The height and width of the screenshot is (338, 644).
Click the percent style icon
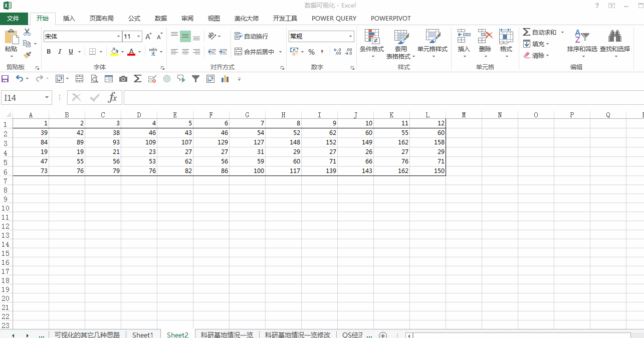[x=311, y=52]
